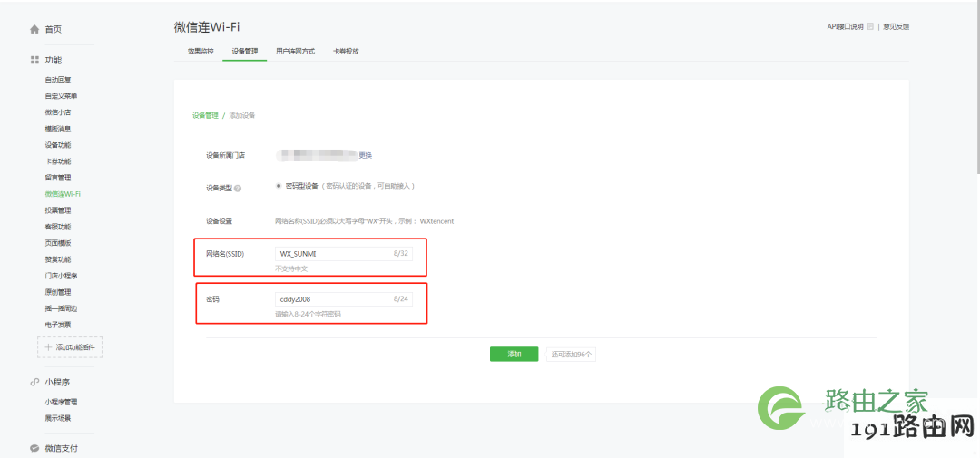Open 留言管理 in the sidebar
This screenshot has height=458, width=980.
[57, 178]
